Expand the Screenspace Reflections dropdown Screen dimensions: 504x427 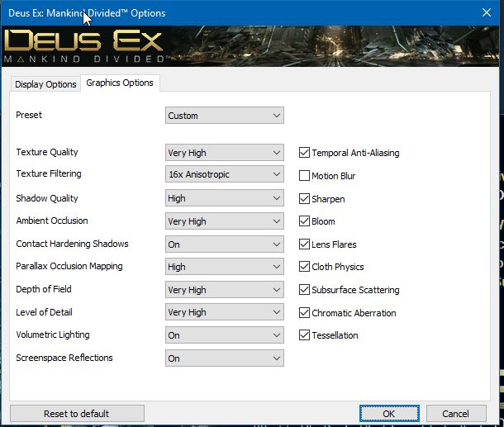[x=225, y=358]
